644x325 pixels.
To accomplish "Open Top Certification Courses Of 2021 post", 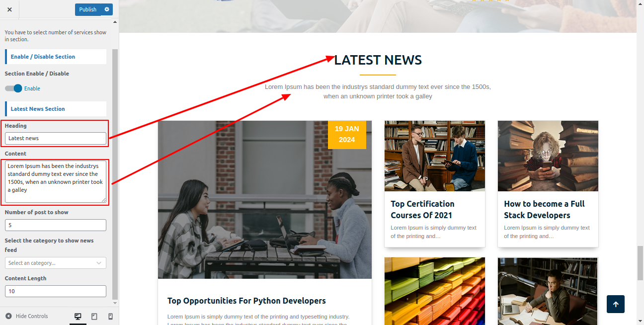I will [x=422, y=209].
